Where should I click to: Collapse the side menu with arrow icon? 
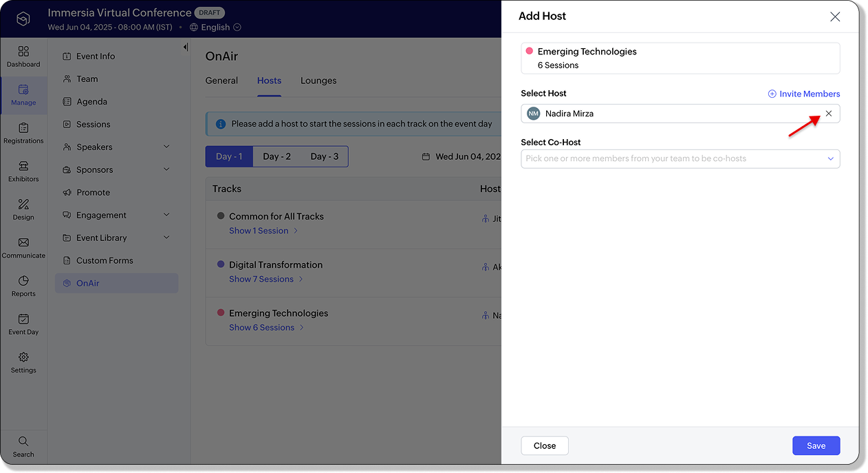tap(185, 47)
